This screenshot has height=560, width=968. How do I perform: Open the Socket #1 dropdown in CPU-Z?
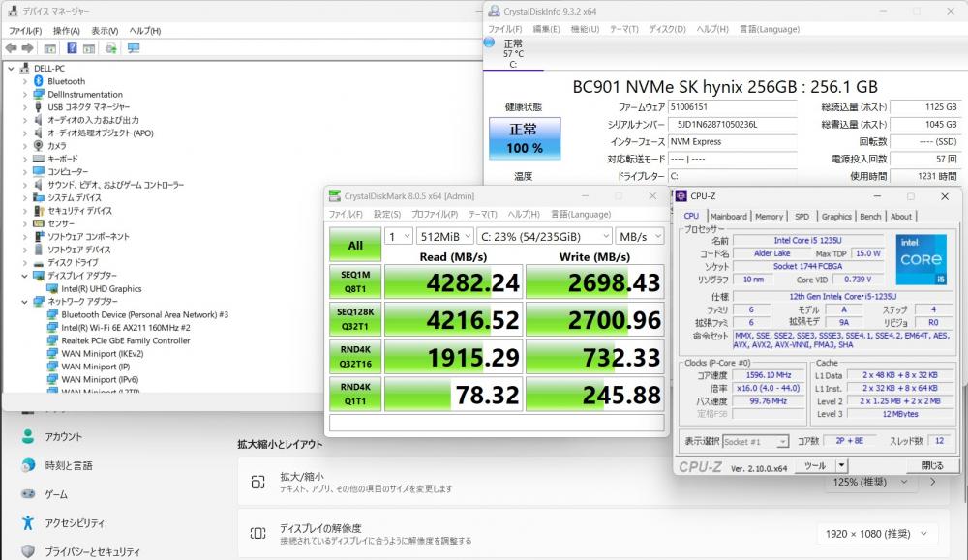(756, 442)
